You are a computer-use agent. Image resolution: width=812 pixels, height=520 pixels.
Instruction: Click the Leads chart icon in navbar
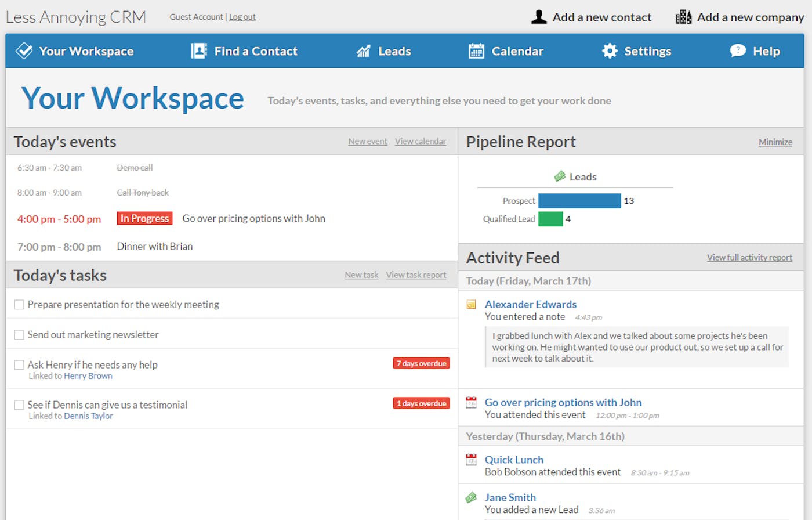tap(363, 51)
